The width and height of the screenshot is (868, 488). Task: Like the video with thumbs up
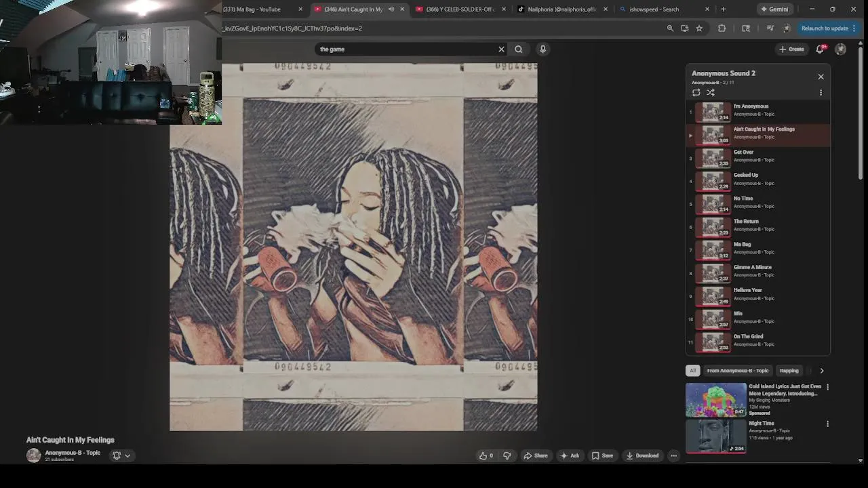click(x=486, y=455)
